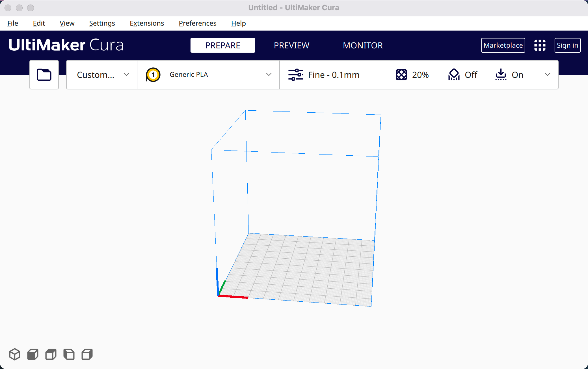Expand the print settings panel chevron
The height and width of the screenshot is (369, 588).
click(x=547, y=75)
